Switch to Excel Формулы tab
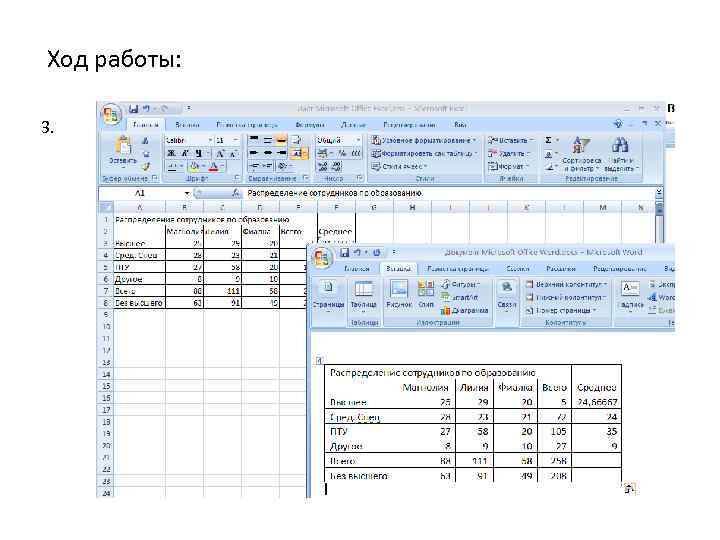This screenshot has width=720, height=540. (310, 124)
